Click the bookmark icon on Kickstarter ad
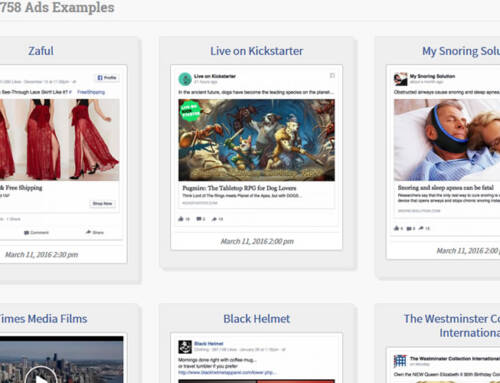The height and width of the screenshot is (383, 500). [x=332, y=76]
